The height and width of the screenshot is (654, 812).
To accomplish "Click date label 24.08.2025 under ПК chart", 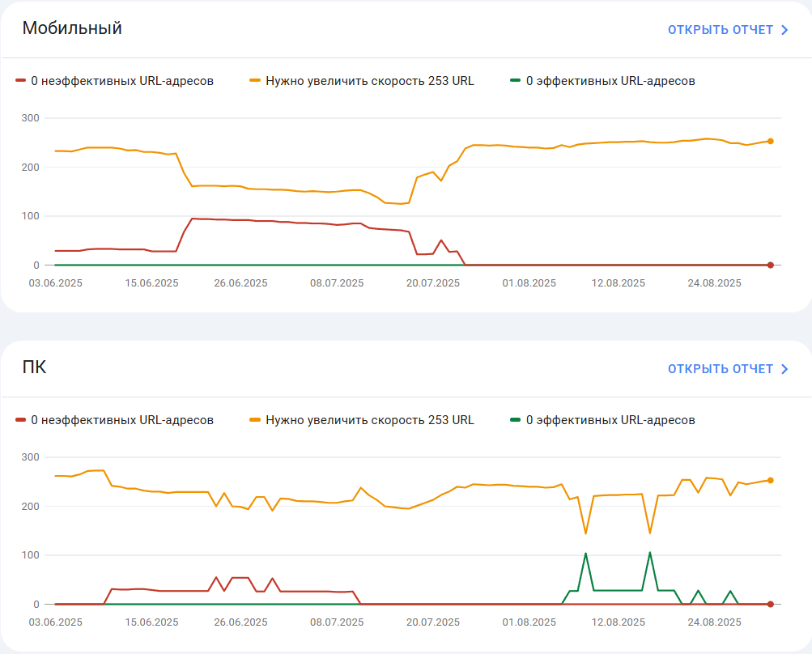I will coord(715,622).
